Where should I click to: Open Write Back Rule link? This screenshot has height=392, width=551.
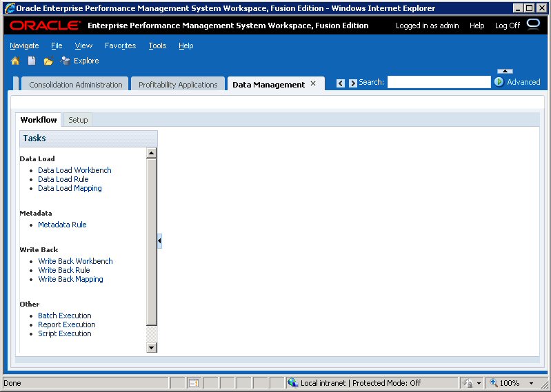(64, 270)
